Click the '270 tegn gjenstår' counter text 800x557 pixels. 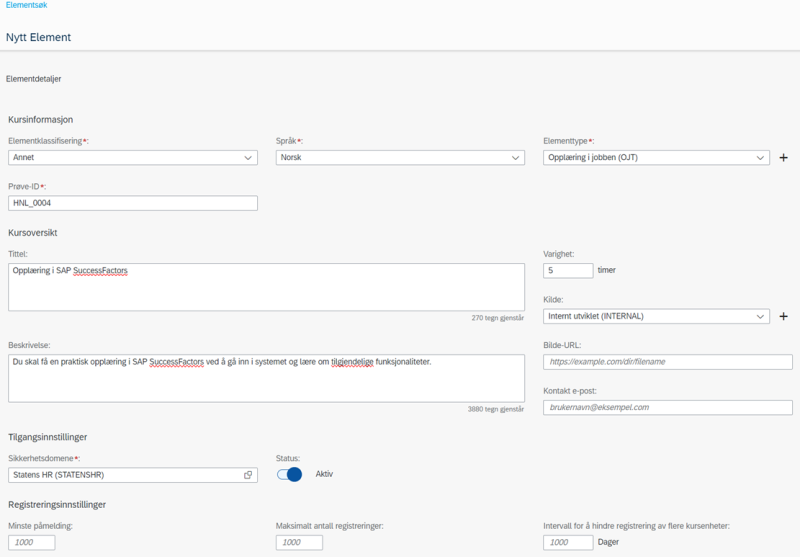point(497,318)
